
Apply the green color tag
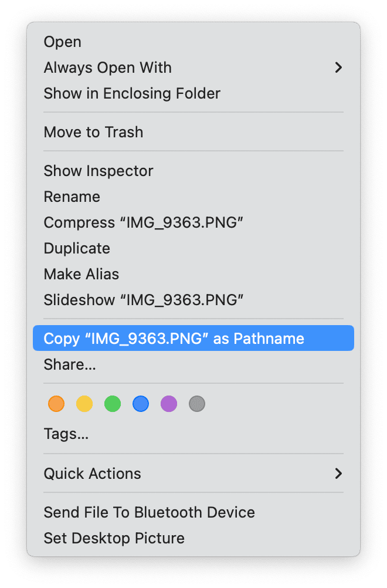point(113,404)
